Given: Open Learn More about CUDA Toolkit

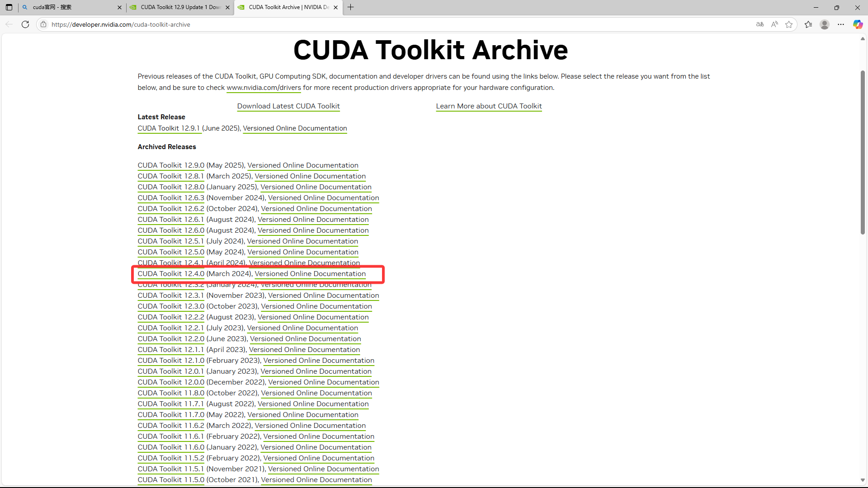Looking at the screenshot, I should point(489,106).
